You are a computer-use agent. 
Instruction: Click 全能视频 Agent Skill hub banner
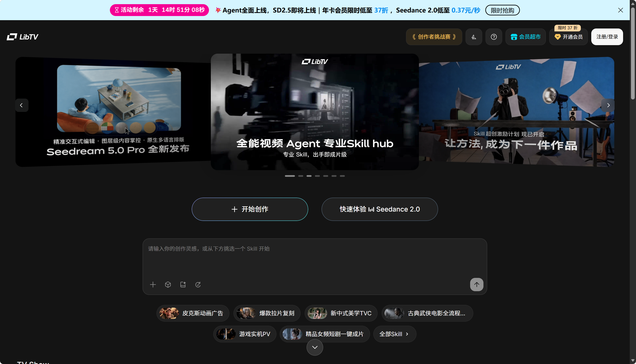(x=315, y=112)
